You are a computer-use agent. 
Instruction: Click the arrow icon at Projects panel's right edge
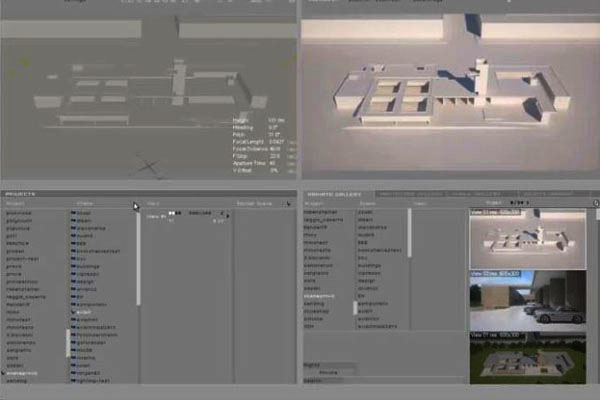(288, 204)
